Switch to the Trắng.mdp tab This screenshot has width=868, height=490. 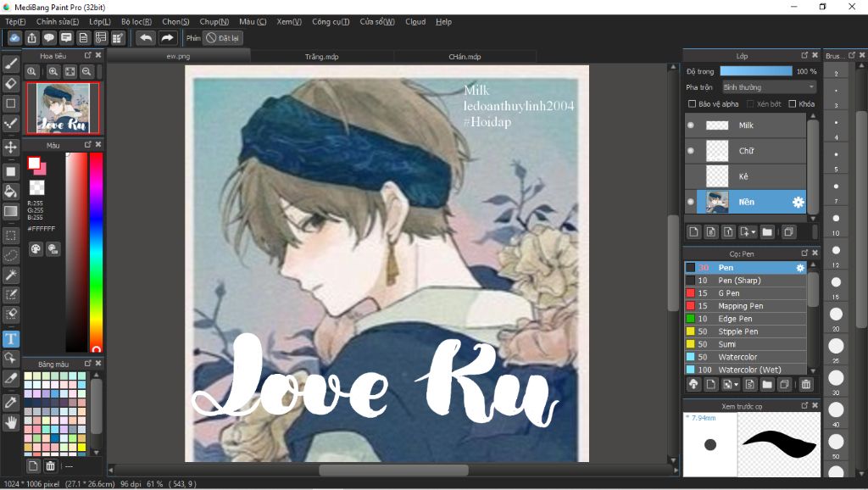click(x=321, y=57)
